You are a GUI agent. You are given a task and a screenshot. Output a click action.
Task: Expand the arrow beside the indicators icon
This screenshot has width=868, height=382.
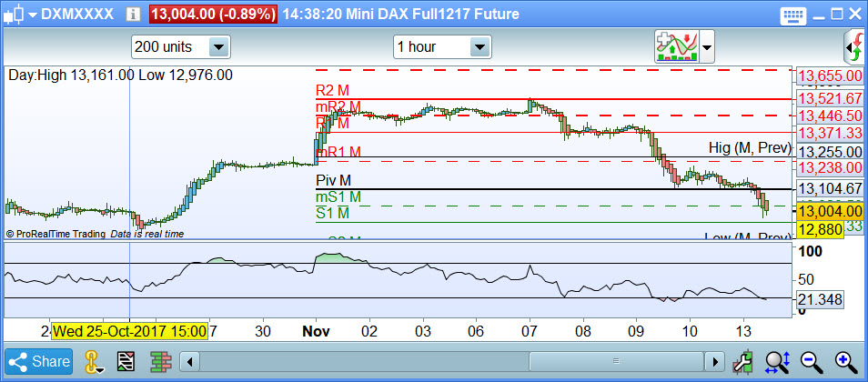pos(707,47)
